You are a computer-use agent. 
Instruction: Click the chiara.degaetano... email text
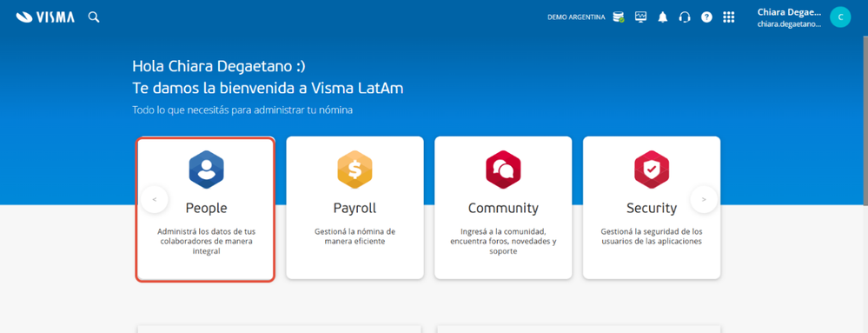click(x=790, y=24)
